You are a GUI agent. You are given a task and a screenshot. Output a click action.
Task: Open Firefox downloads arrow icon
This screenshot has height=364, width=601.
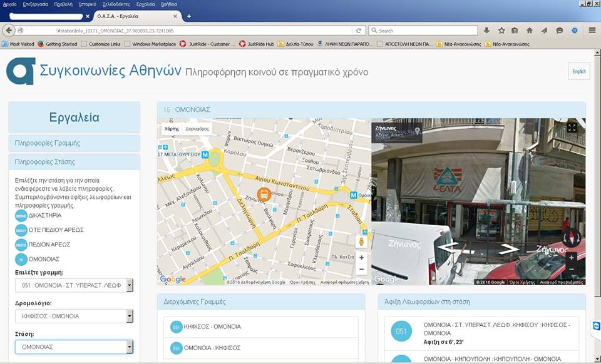486,30
